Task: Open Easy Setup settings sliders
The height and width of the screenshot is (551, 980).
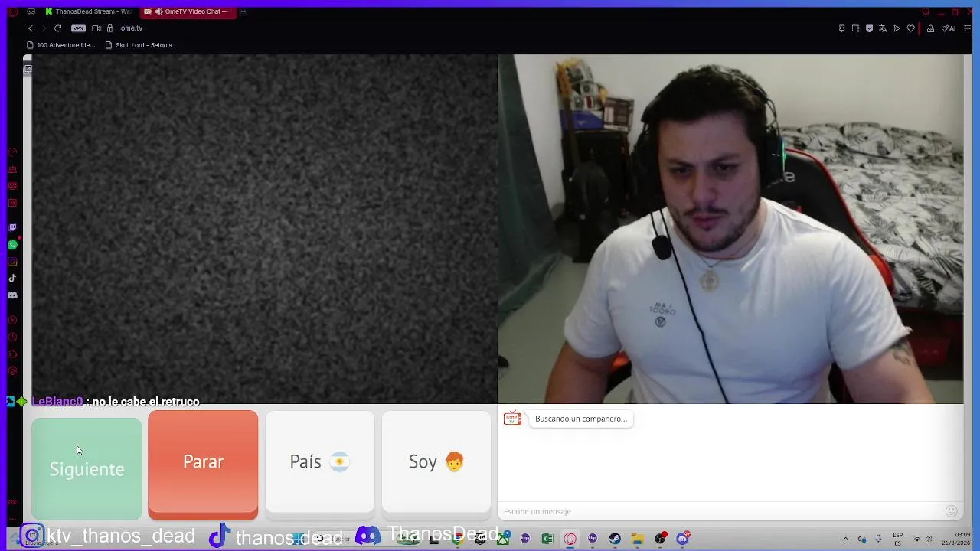Action: 967,28
